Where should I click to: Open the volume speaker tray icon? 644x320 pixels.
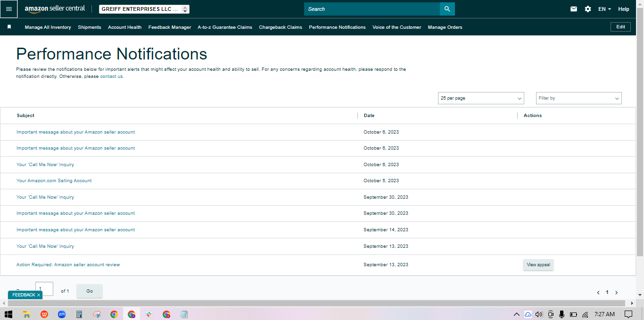(539, 314)
